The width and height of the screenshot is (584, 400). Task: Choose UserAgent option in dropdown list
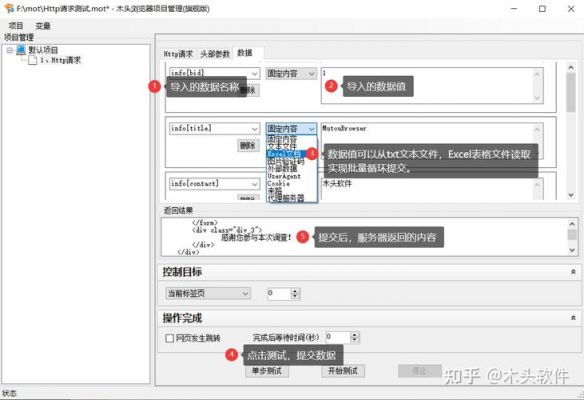pyautogui.click(x=284, y=176)
